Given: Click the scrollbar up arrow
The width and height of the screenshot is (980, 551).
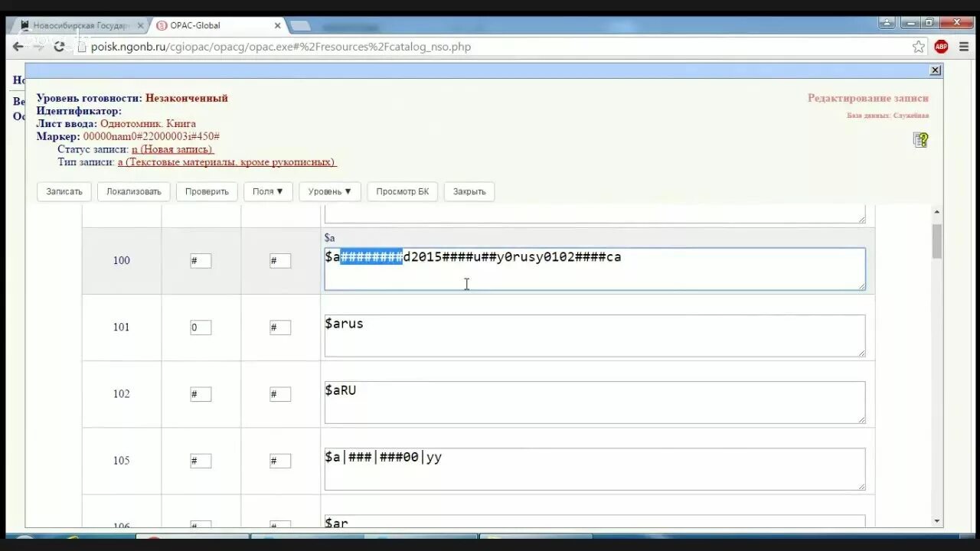Looking at the screenshot, I should (937, 212).
